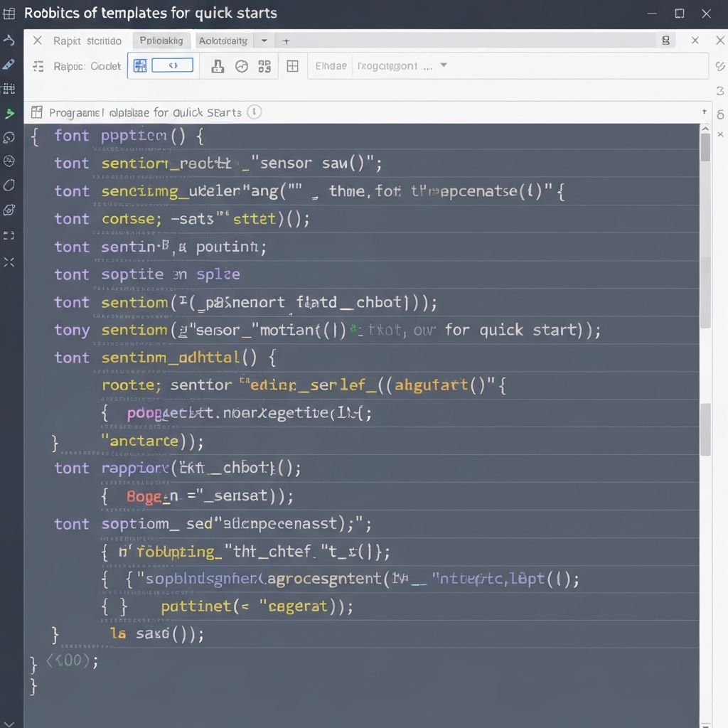The height and width of the screenshot is (728, 728).
Task: Click the info icon after the panel title
Action: [x=254, y=112]
